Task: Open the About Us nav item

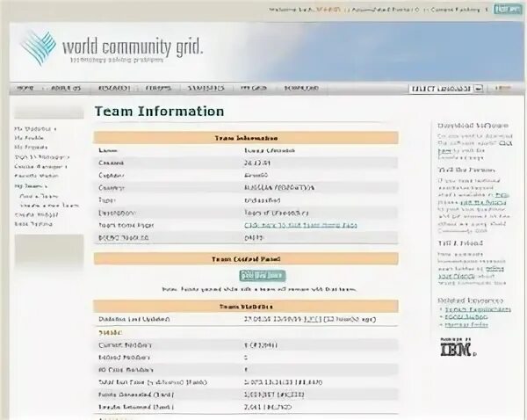Action: [66, 89]
